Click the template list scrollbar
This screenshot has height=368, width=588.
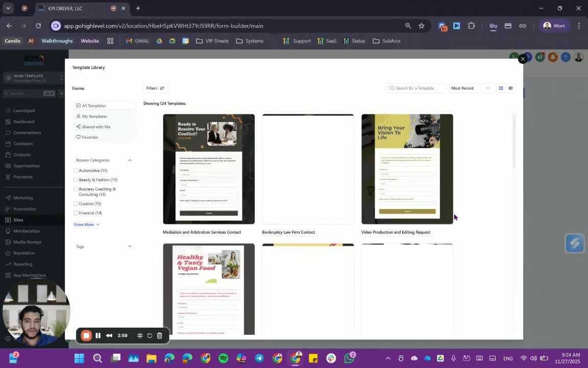point(514,141)
